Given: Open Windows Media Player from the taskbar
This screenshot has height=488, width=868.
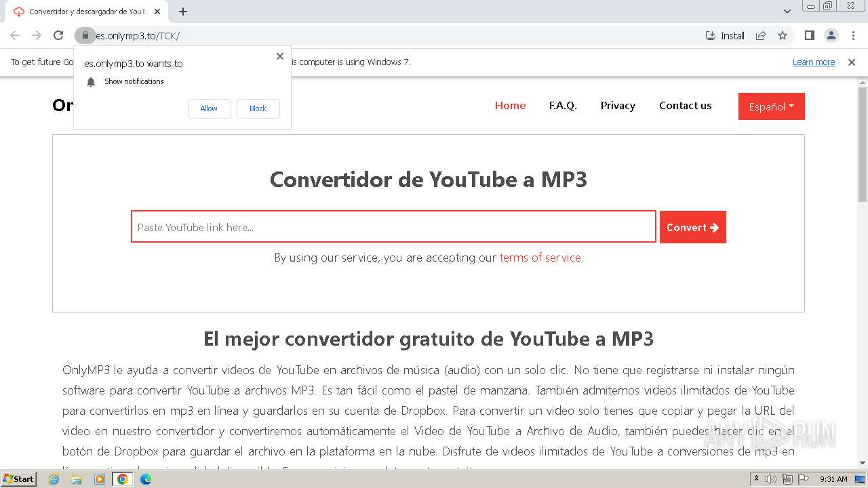Looking at the screenshot, I should tap(100, 479).
